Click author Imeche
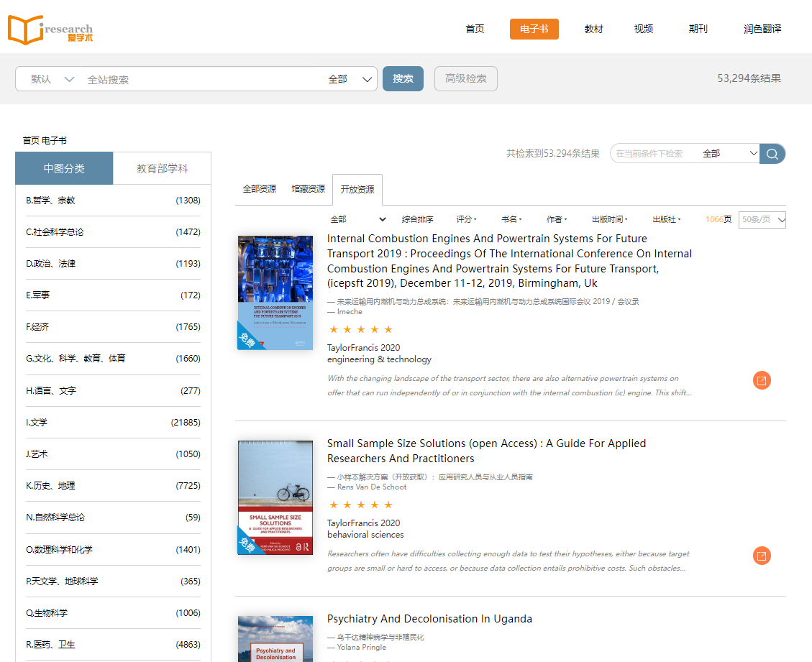812x662 pixels. 350,311
